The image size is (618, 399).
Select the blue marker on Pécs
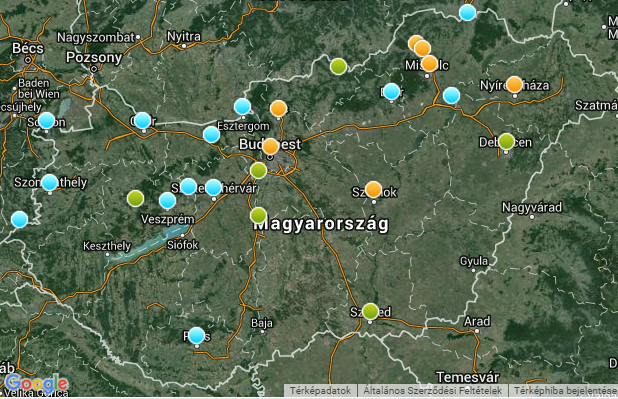(196, 336)
